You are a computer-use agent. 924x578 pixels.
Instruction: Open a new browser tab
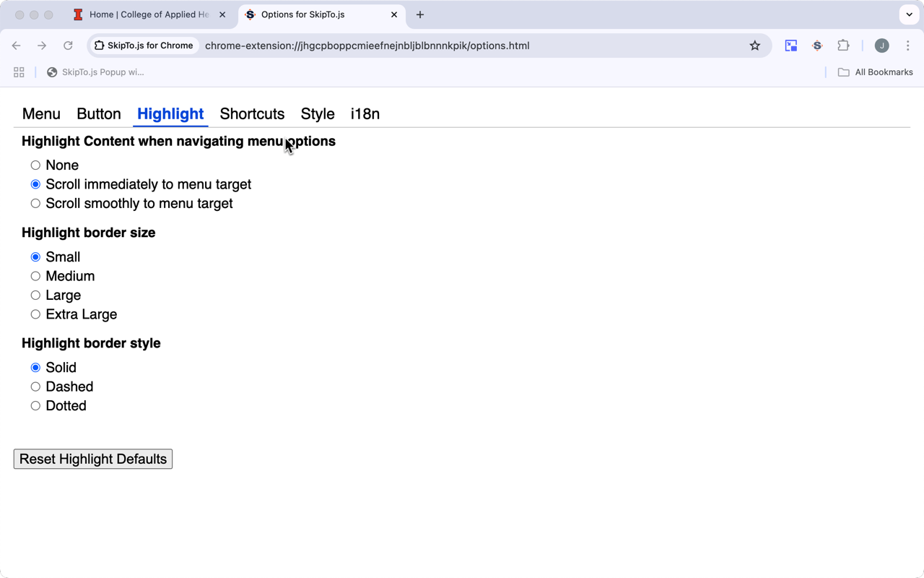point(420,14)
